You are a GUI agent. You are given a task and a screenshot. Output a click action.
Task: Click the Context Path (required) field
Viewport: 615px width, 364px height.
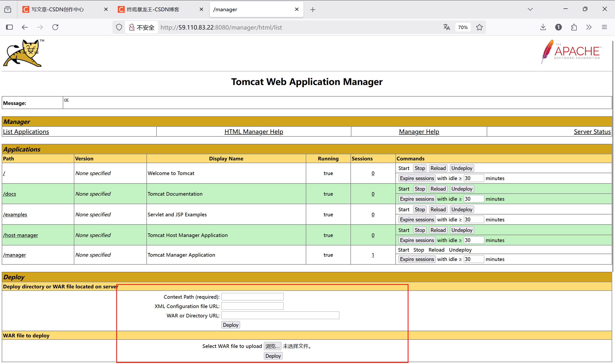[x=252, y=297]
